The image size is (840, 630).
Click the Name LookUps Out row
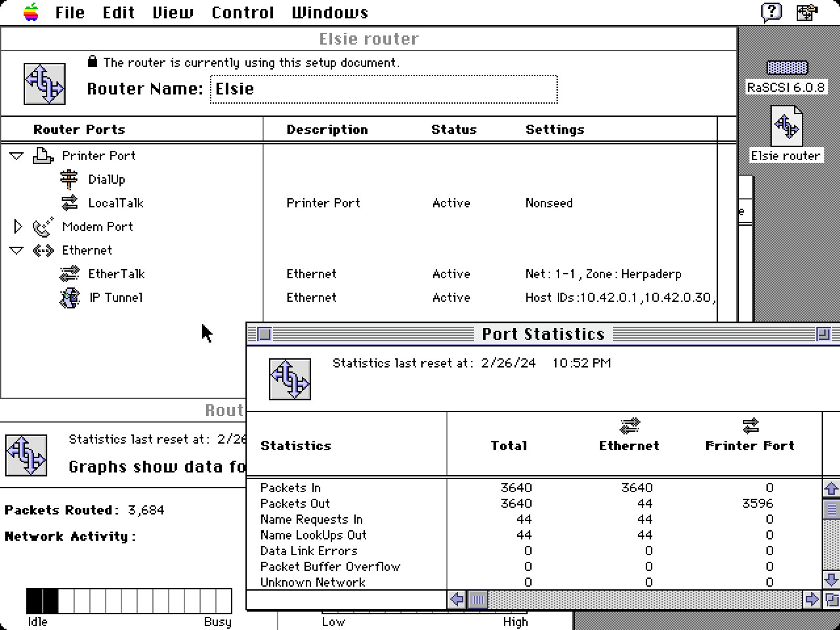click(534, 535)
